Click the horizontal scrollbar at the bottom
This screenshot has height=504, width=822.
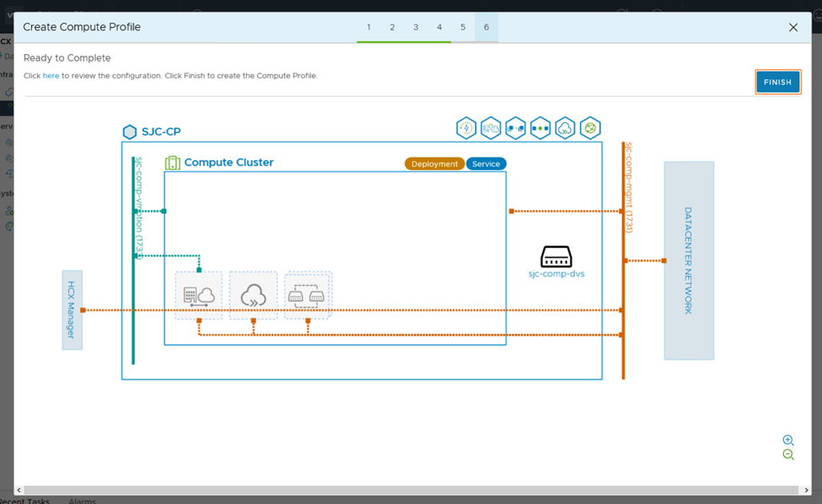[x=405, y=491]
